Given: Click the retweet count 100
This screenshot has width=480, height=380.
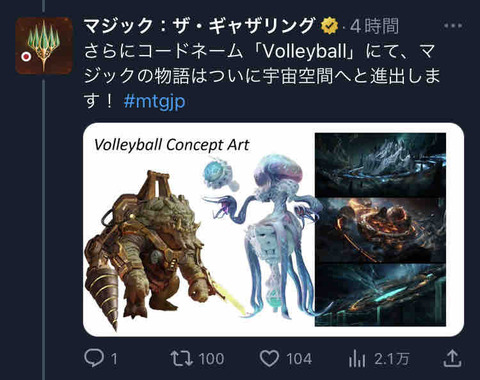Looking at the screenshot, I should coord(211,359).
